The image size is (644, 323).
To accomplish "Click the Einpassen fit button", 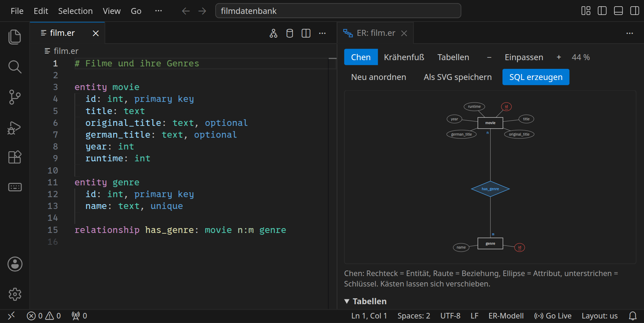I will tap(524, 57).
